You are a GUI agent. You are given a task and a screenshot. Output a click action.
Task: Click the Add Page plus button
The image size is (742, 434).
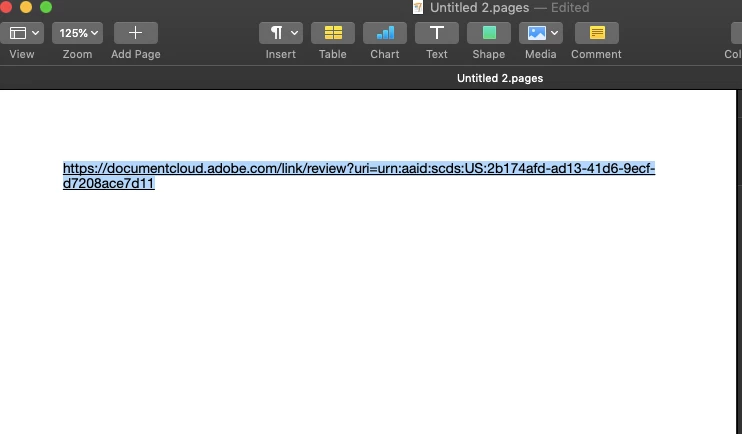coord(136,33)
